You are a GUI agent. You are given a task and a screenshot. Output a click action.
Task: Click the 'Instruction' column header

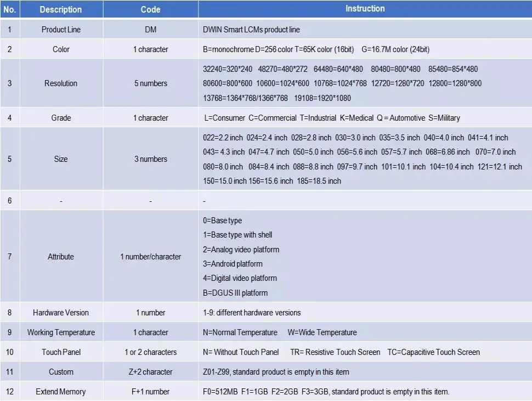[365, 9]
